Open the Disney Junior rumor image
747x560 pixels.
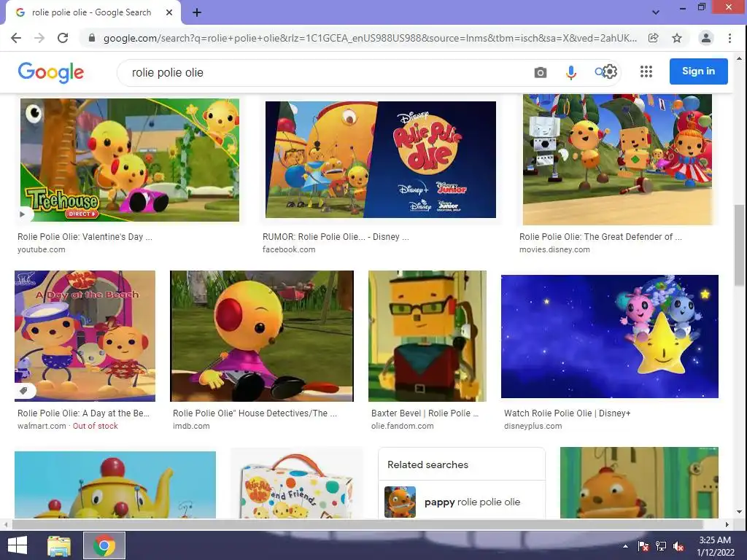click(380, 160)
